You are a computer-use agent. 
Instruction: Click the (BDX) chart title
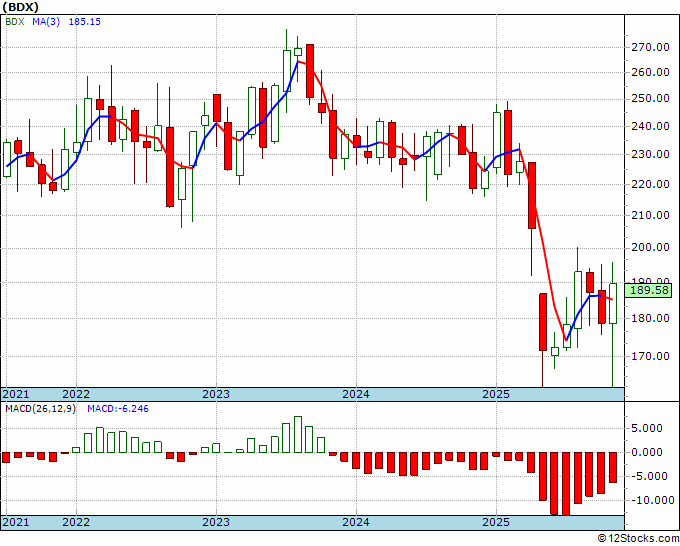20,7
